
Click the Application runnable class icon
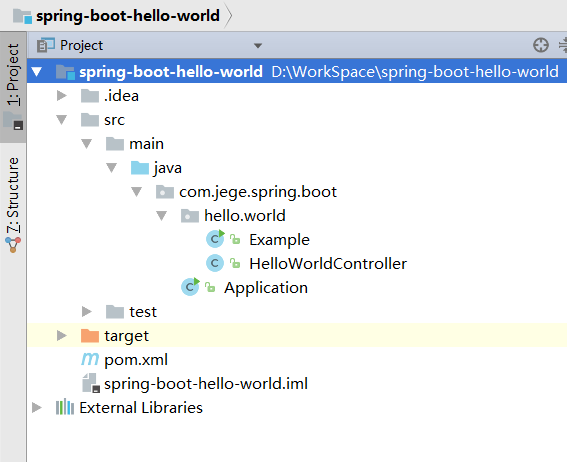pyautogui.click(x=190, y=287)
